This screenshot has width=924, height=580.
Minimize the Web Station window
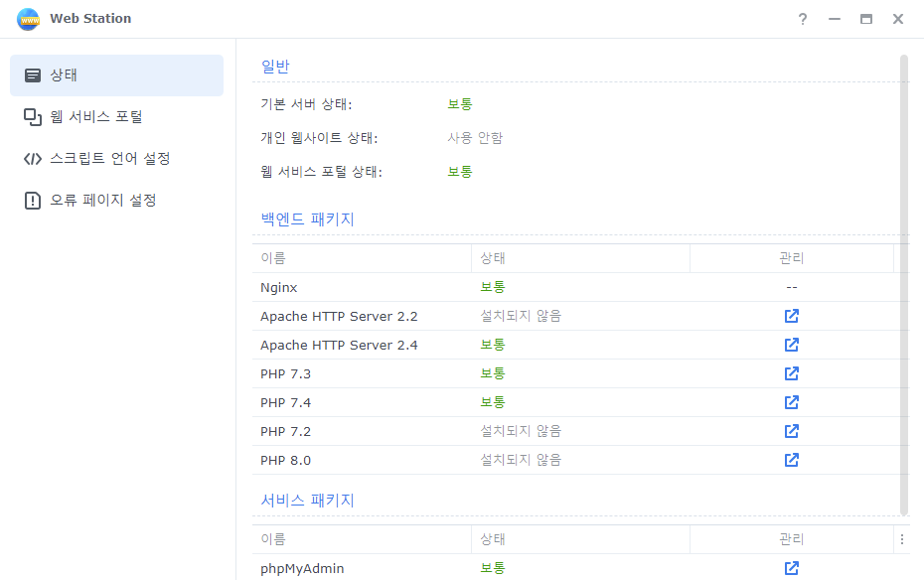coord(835,19)
